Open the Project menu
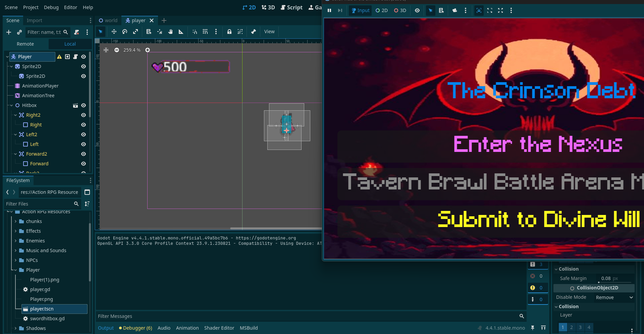This screenshot has height=334, width=644. click(x=31, y=7)
